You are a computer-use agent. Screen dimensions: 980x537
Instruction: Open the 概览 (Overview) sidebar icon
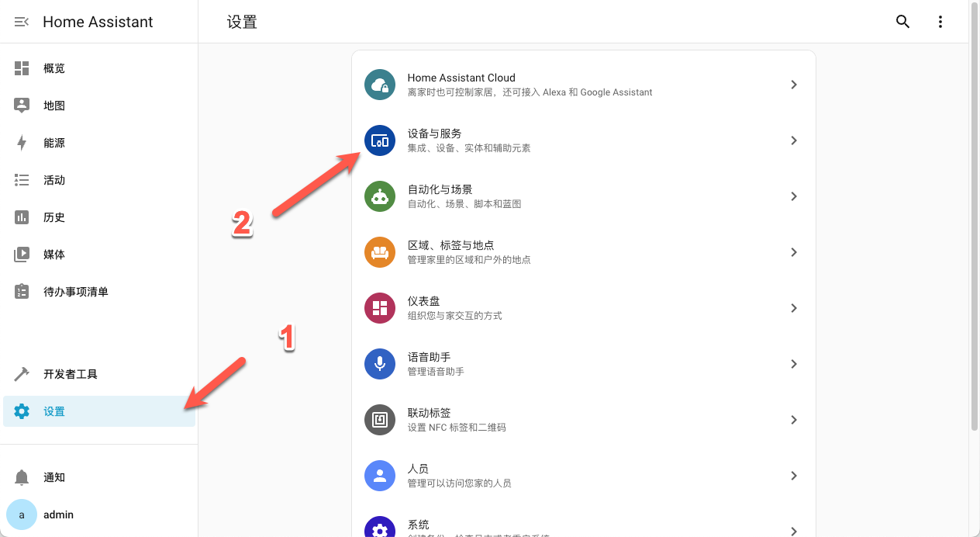point(22,68)
